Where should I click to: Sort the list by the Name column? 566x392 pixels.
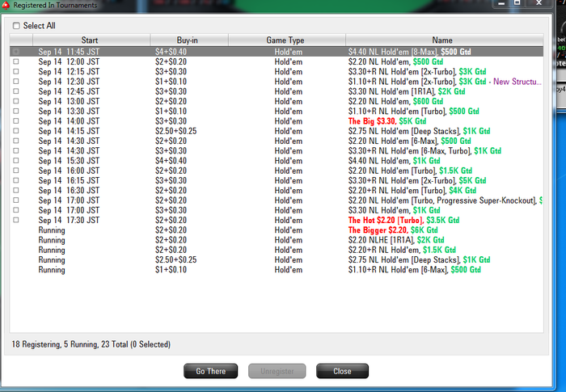click(445, 40)
